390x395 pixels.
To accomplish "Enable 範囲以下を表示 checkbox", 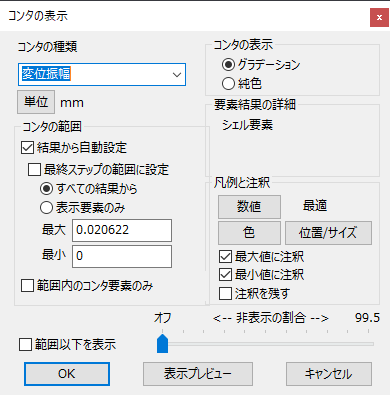I will coord(25,345).
